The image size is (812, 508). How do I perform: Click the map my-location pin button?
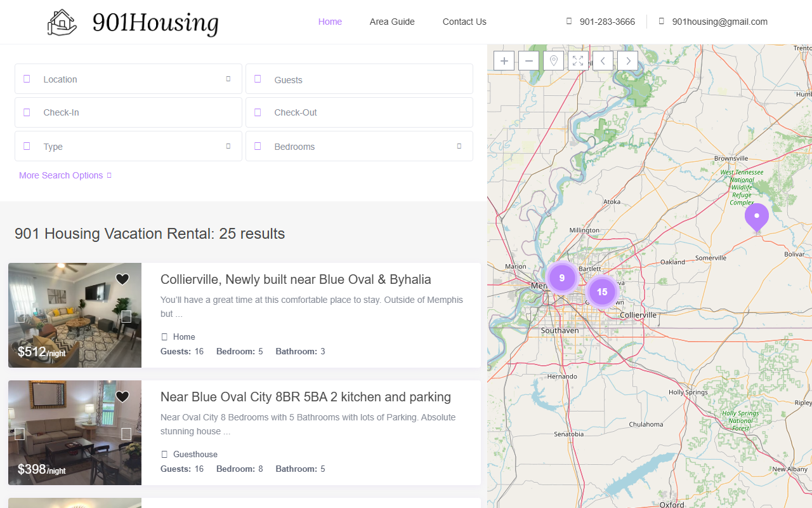pyautogui.click(x=554, y=61)
